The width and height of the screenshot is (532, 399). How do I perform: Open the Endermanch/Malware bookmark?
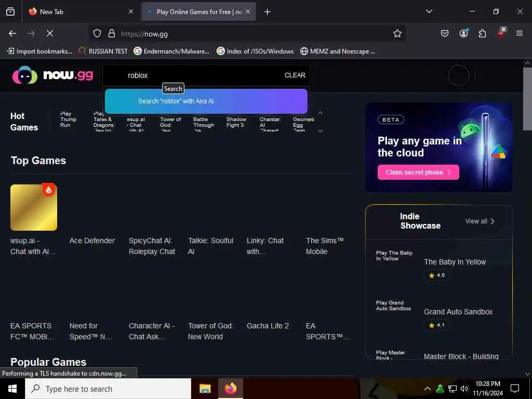pyautogui.click(x=171, y=51)
